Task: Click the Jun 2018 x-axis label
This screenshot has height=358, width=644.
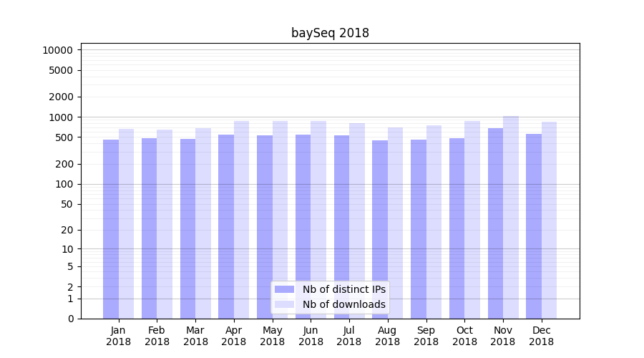Action: click(x=311, y=336)
